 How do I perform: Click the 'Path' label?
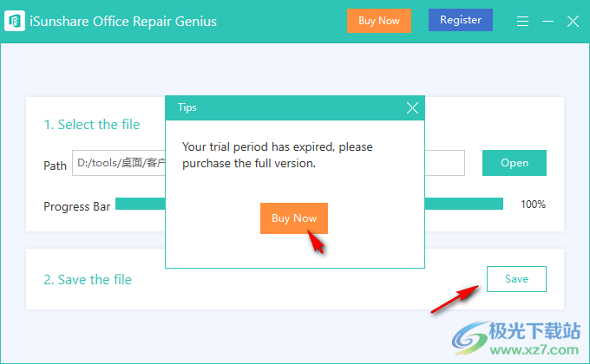click(55, 166)
